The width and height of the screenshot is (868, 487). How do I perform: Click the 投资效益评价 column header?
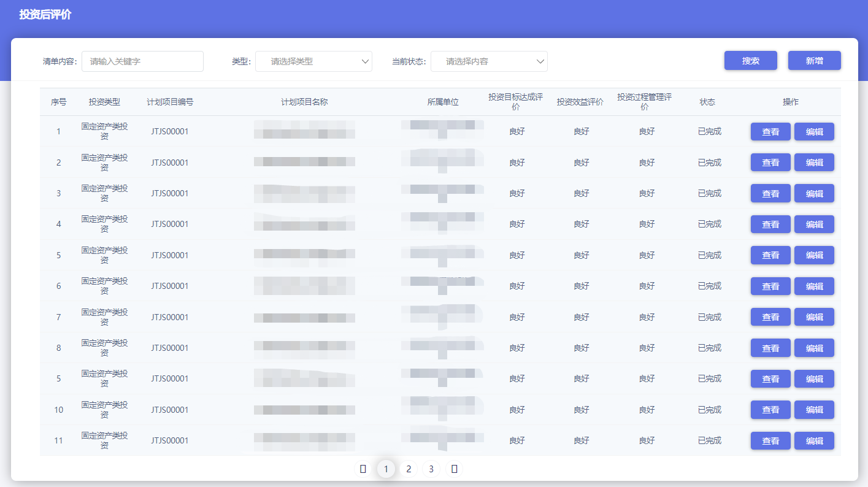(580, 102)
